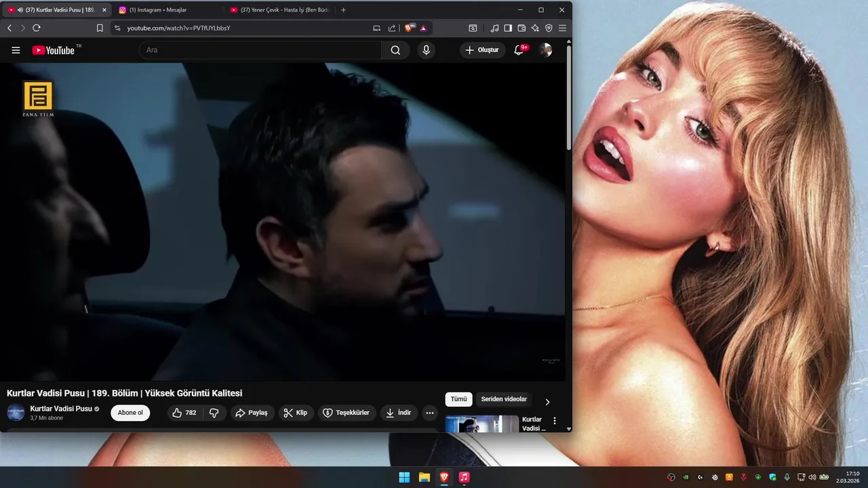Open volume control in system tray

(x=812, y=477)
